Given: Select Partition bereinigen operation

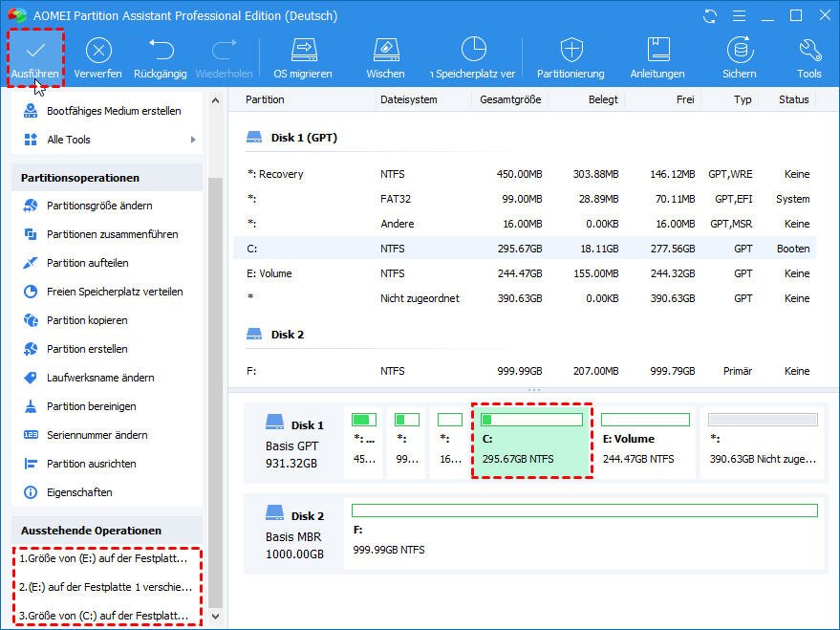Looking at the screenshot, I should [x=107, y=406].
